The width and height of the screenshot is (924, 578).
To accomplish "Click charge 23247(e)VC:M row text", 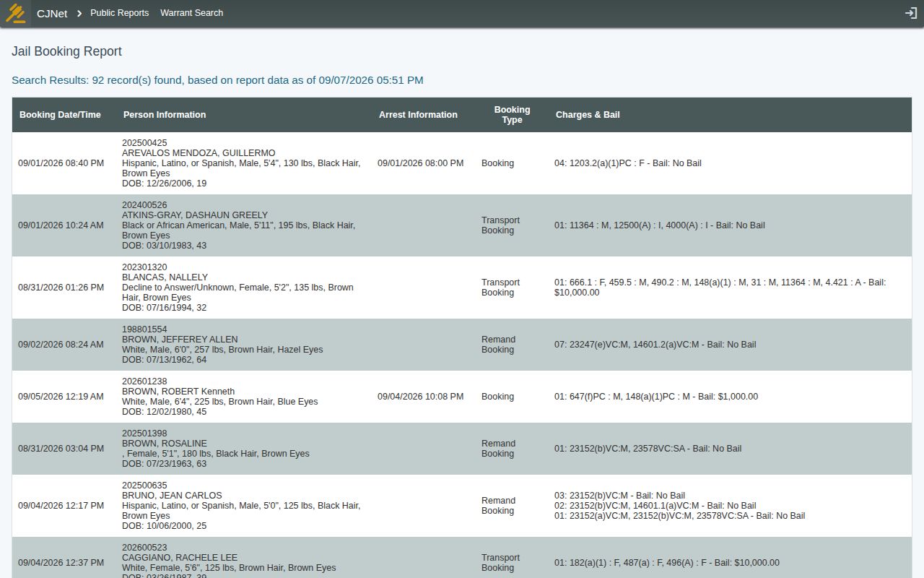I will pos(655,345).
